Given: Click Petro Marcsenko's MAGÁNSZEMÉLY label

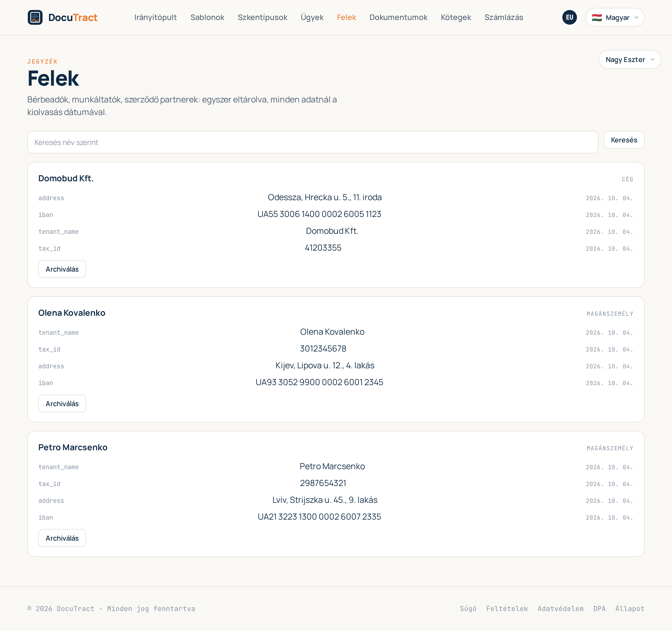Looking at the screenshot, I should point(610,448).
